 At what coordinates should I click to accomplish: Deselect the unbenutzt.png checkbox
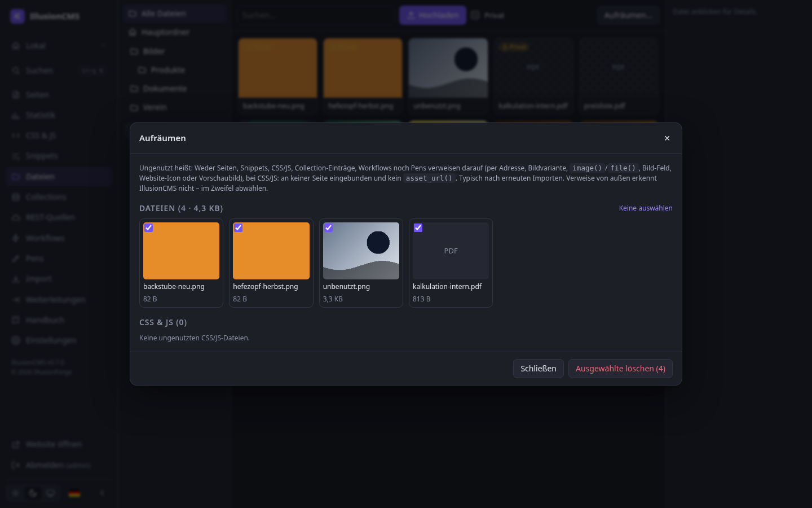click(x=328, y=228)
